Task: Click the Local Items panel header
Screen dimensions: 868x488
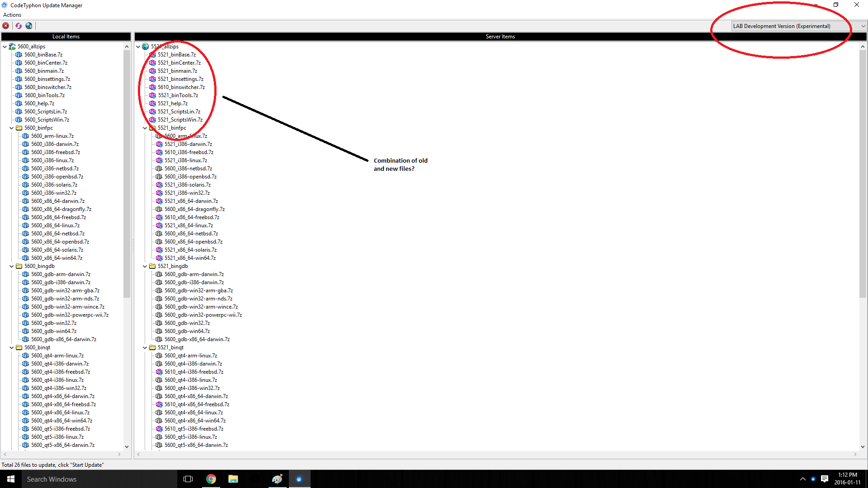Action: coord(66,37)
